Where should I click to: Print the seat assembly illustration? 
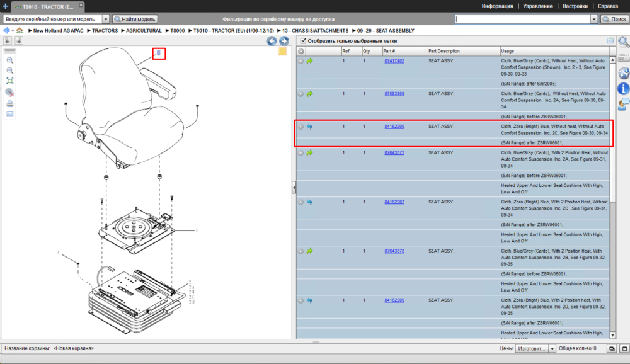[x=10, y=104]
